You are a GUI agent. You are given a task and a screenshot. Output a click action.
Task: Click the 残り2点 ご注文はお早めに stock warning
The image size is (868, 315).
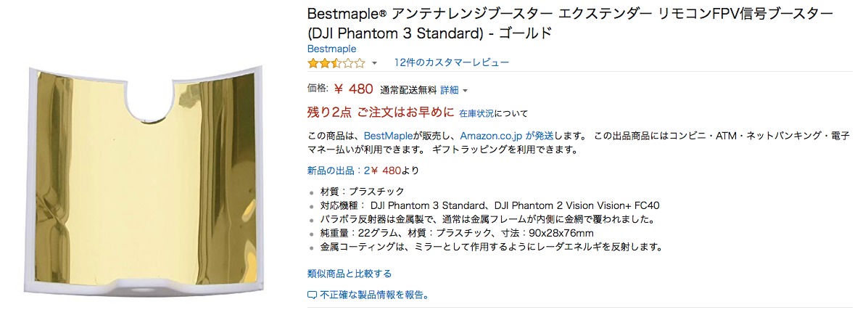pyautogui.click(x=381, y=112)
